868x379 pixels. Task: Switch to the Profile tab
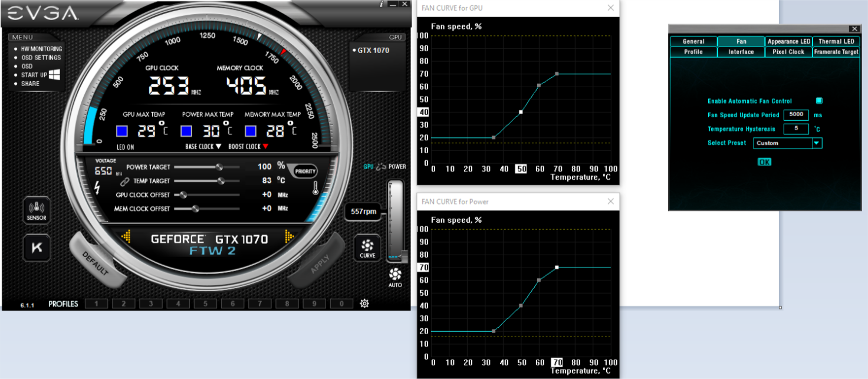pyautogui.click(x=693, y=52)
